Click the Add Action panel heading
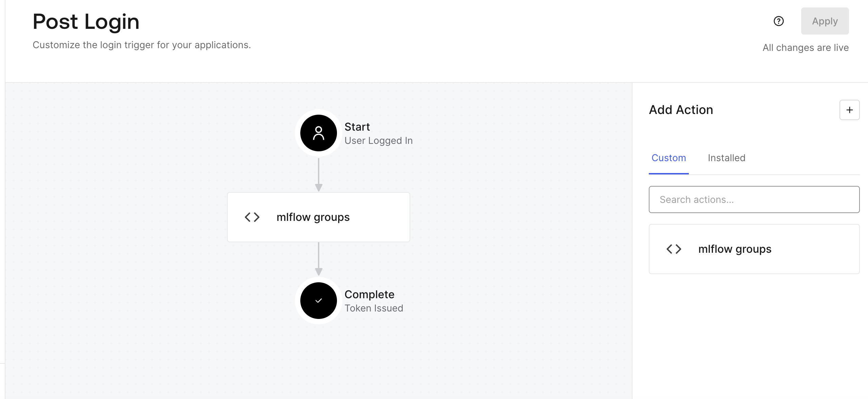The width and height of the screenshot is (868, 399). [681, 110]
